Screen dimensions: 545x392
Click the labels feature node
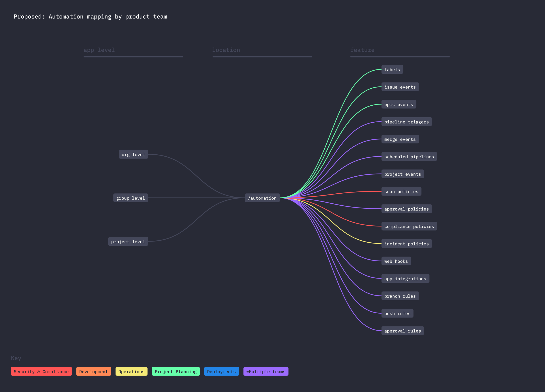point(392,70)
